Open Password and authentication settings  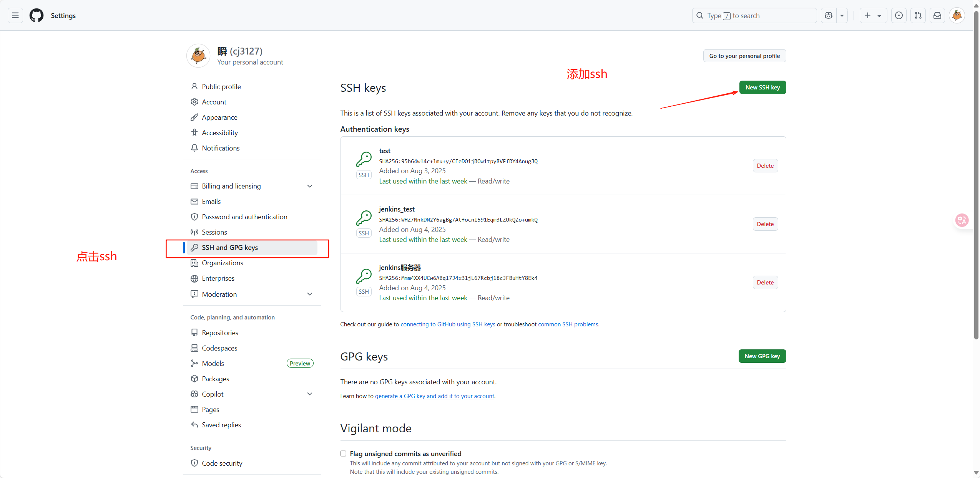coord(252,217)
